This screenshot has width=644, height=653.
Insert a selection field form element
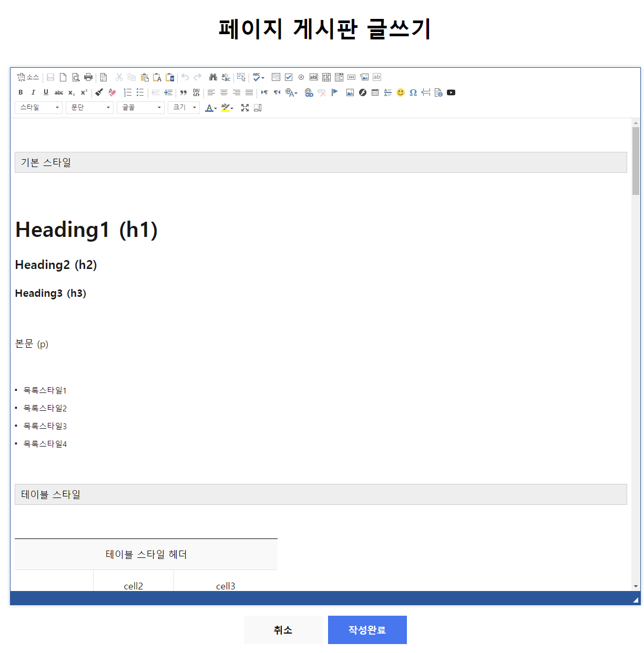(339, 77)
